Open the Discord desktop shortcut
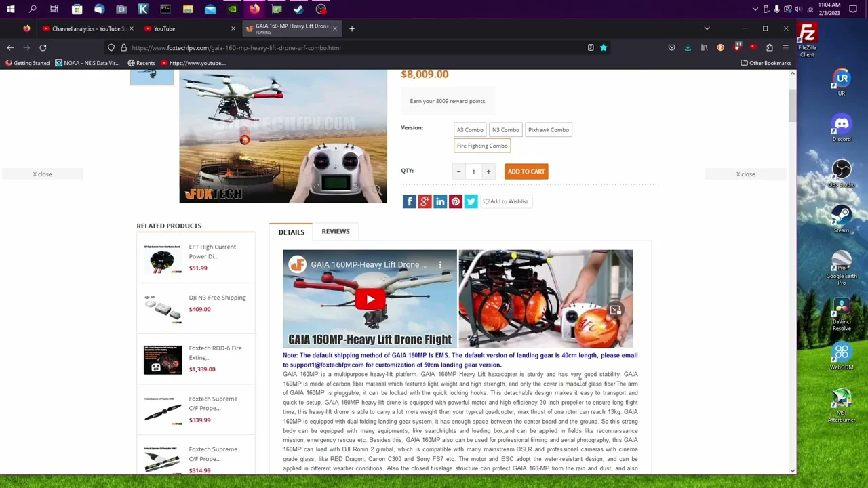868x488 pixels. [x=842, y=127]
